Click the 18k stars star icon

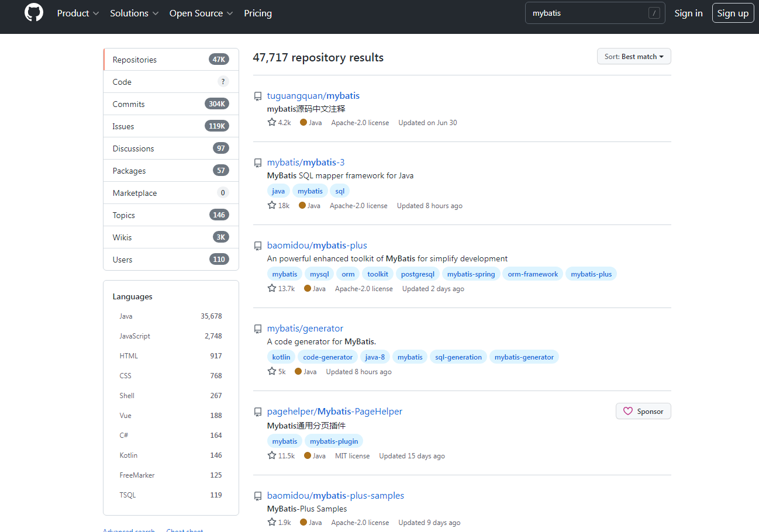pyautogui.click(x=272, y=205)
